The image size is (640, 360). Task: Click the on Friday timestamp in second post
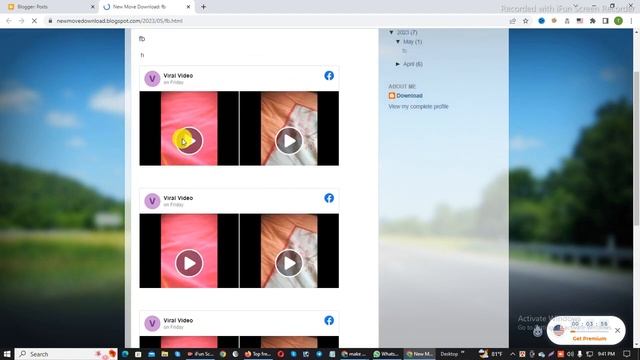[173, 205]
